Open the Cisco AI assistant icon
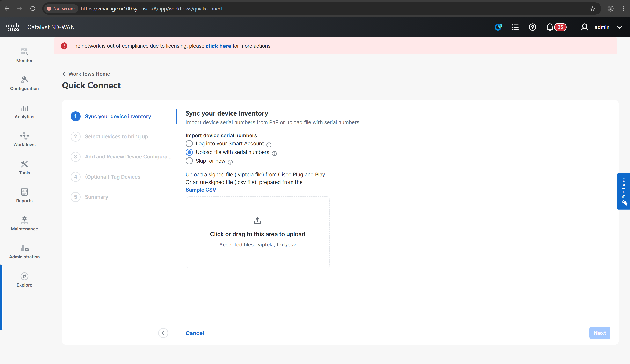Image resolution: width=630 pixels, height=364 pixels. tap(498, 27)
